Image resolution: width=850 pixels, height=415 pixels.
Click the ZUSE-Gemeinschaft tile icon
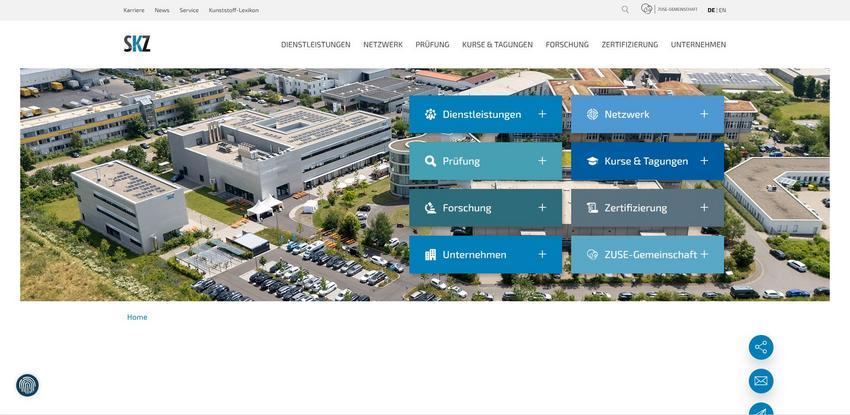coord(593,255)
